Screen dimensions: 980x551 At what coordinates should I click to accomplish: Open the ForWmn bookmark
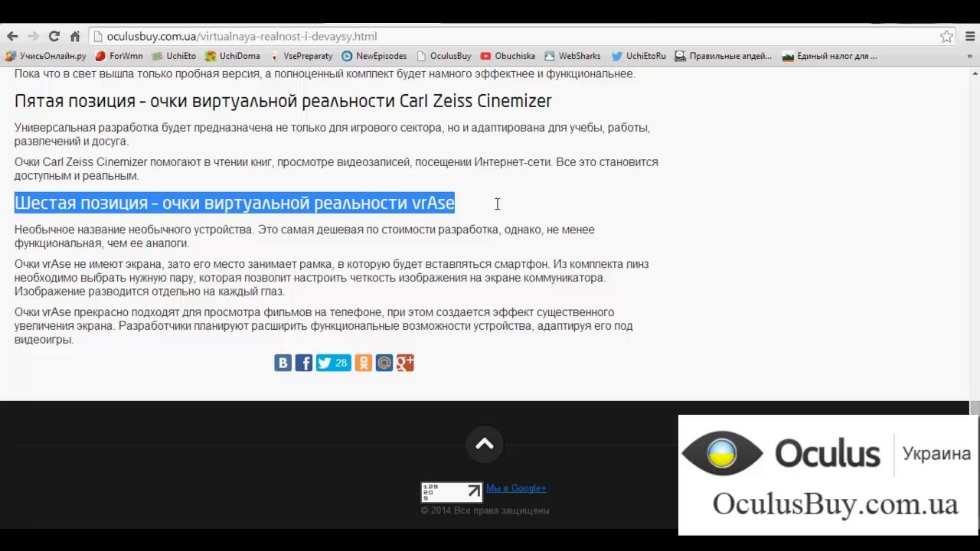pyautogui.click(x=119, y=56)
